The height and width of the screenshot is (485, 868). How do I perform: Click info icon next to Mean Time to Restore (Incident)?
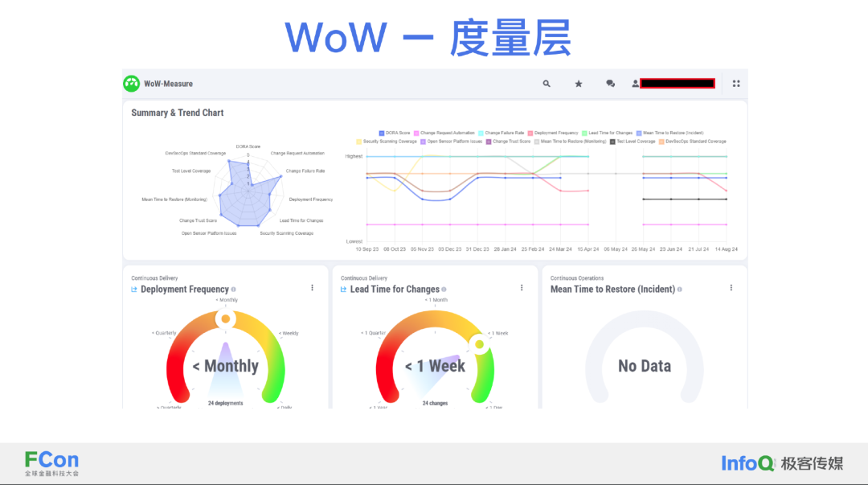coord(680,290)
